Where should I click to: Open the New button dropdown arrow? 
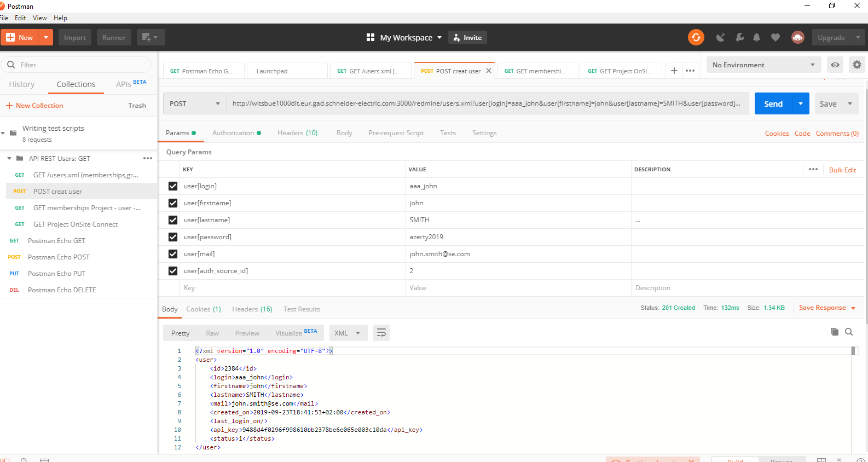tap(46, 37)
